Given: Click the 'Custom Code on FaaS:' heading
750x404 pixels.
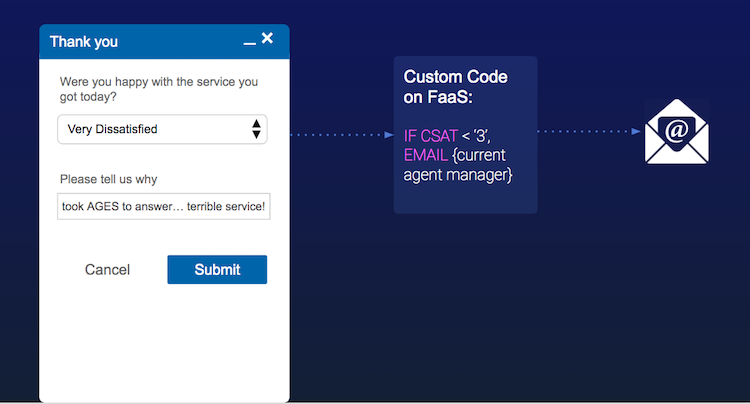Looking at the screenshot, I should (455, 87).
